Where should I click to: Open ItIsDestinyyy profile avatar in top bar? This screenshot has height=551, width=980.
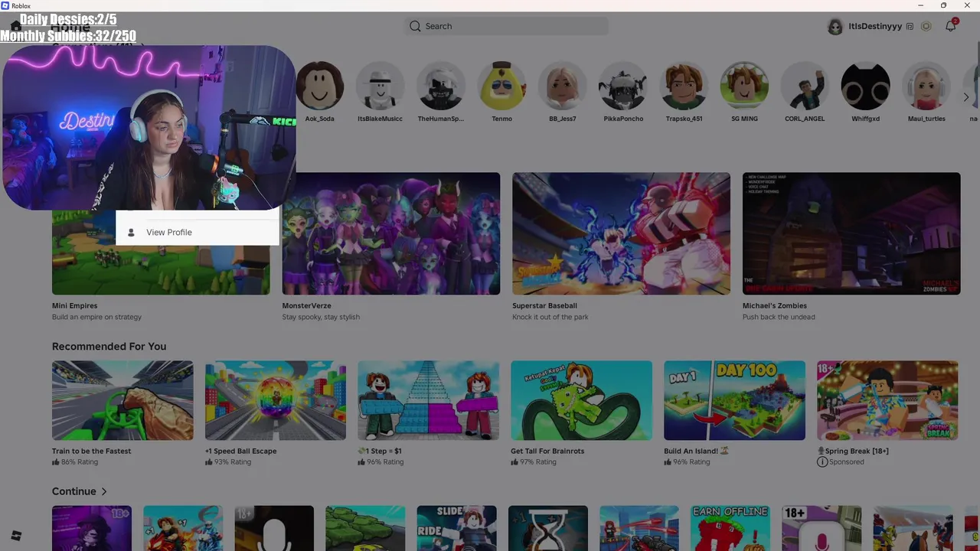tap(835, 26)
